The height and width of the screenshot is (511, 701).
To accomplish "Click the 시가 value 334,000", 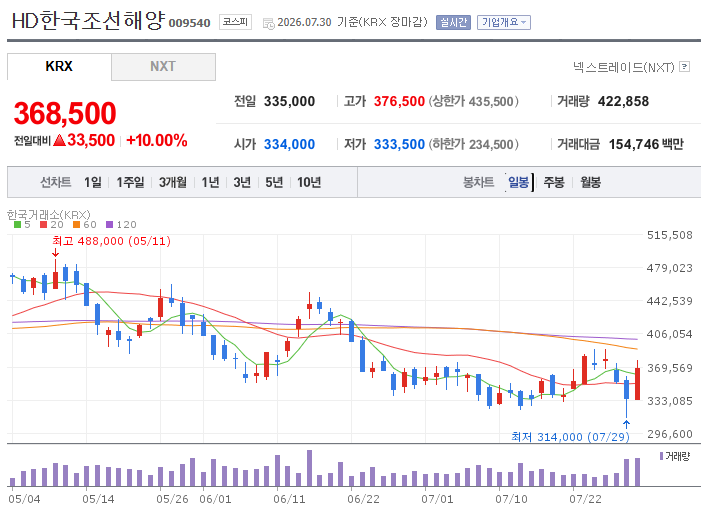I will click(x=289, y=144).
